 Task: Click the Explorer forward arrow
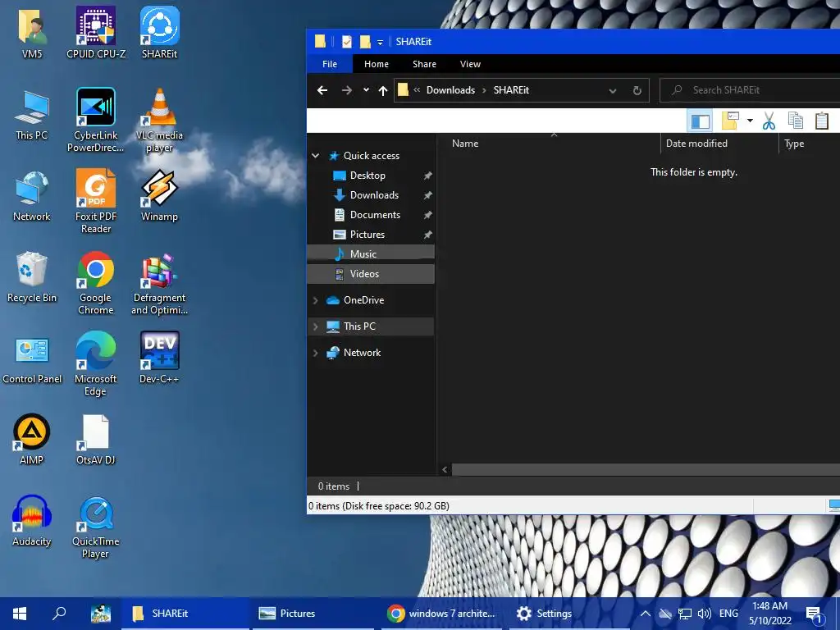[x=347, y=90]
